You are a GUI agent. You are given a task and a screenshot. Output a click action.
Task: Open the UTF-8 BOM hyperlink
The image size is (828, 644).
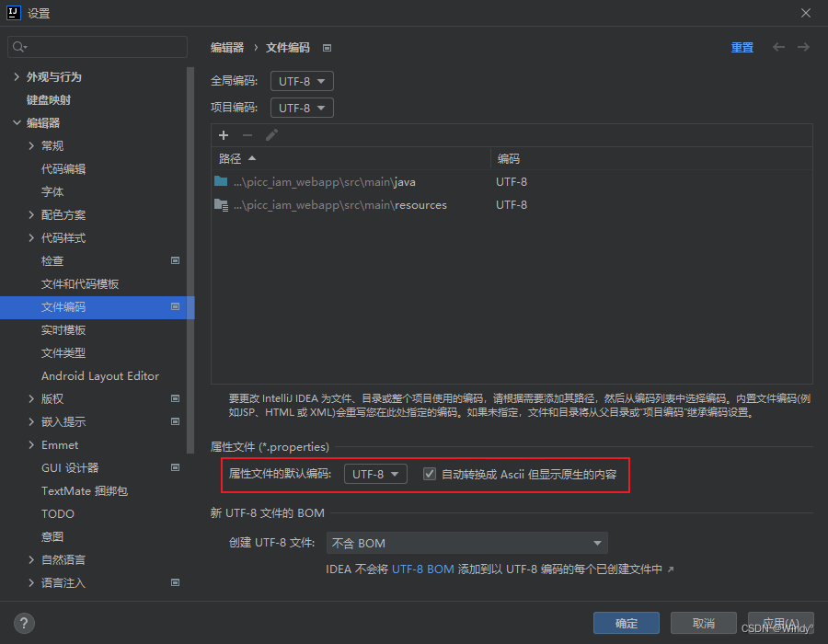(x=423, y=569)
